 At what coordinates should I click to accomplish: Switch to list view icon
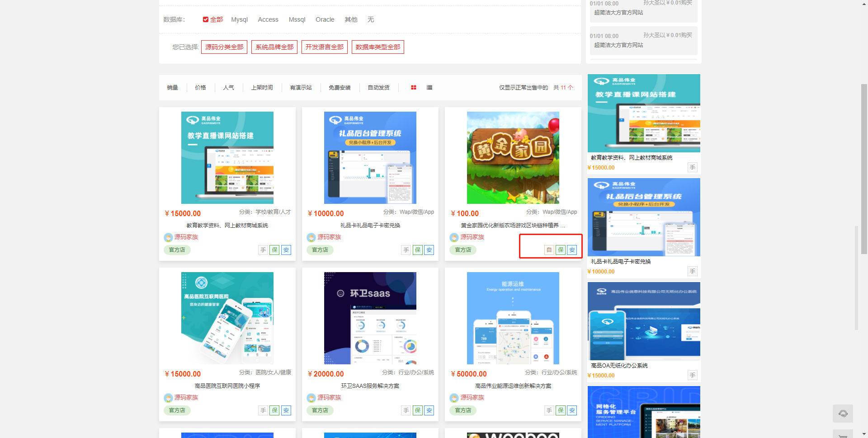(x=429, y=88)
